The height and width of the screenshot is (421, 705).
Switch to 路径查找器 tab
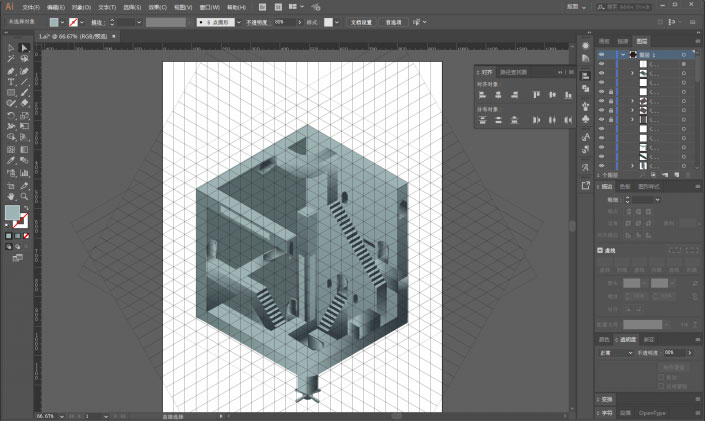(x=513, y=72)
